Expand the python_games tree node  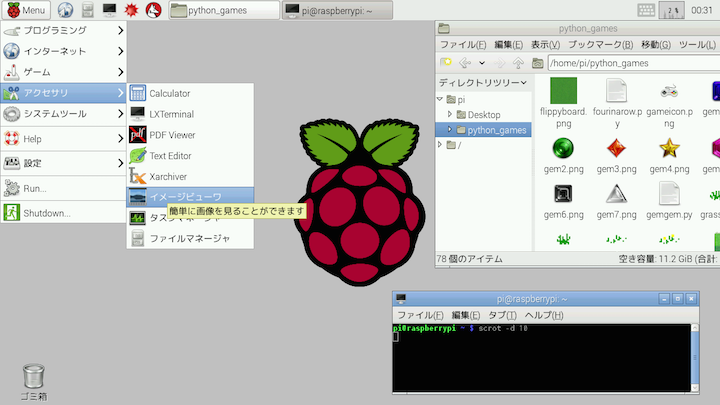450,129
